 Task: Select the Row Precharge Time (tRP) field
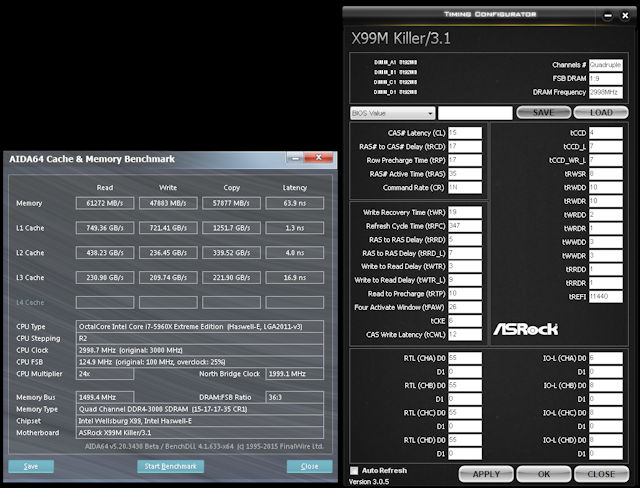(465, 160)
